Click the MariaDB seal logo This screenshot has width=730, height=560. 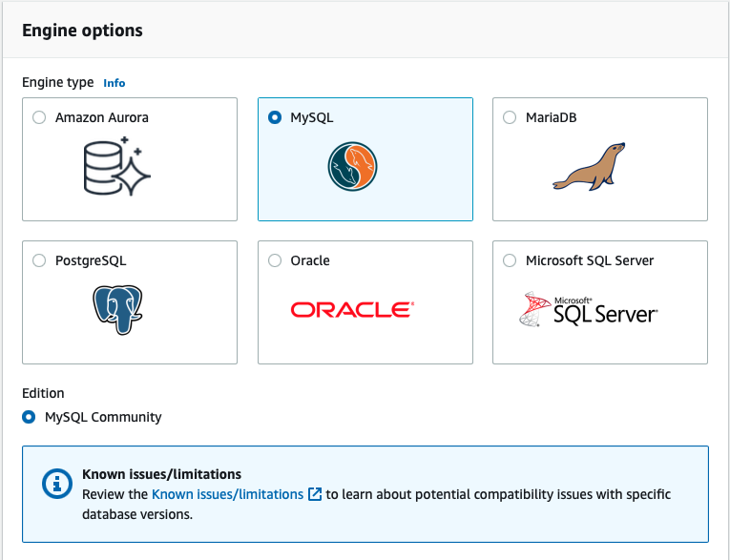pos(589,167)
